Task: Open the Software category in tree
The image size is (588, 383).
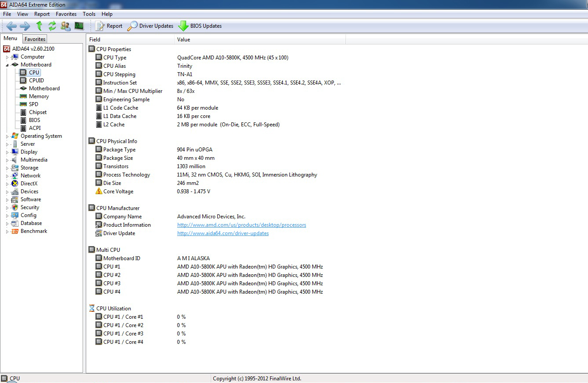Action: (26, 199)
